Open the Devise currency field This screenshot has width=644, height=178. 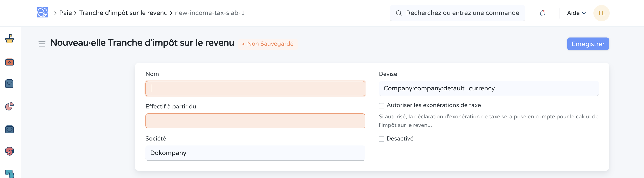(x=488, y=88)
